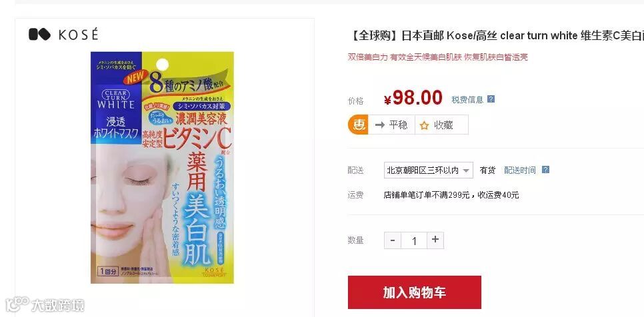The height and width of the screenshot is (317, 644).
Task: Click the 大数跨境 watermark logo
Action: coord(45,305)
